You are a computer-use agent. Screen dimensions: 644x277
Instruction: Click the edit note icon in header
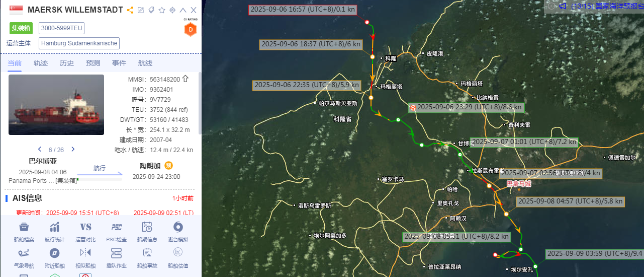click(141, 10)
